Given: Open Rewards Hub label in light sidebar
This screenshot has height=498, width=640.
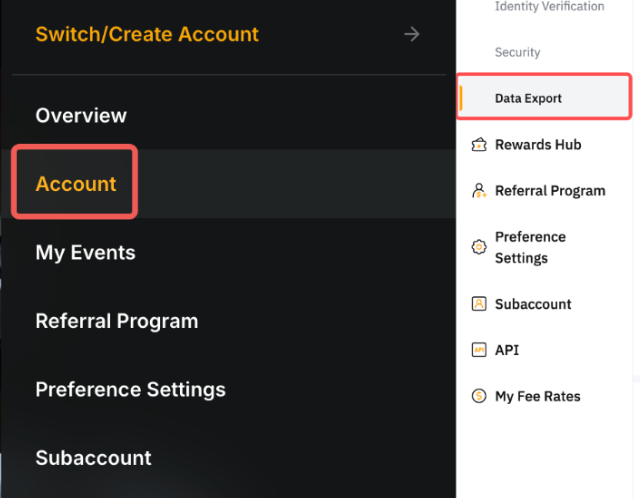Looking at the screenshot, I should [538, 145].
